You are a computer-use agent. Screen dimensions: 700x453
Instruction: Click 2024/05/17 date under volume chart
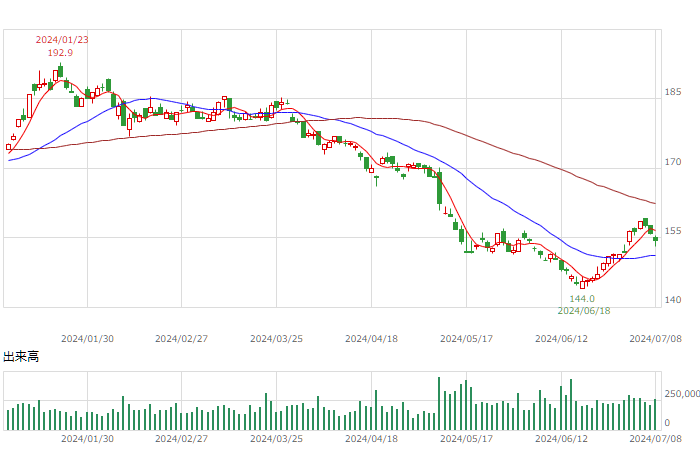click(467, 439)
